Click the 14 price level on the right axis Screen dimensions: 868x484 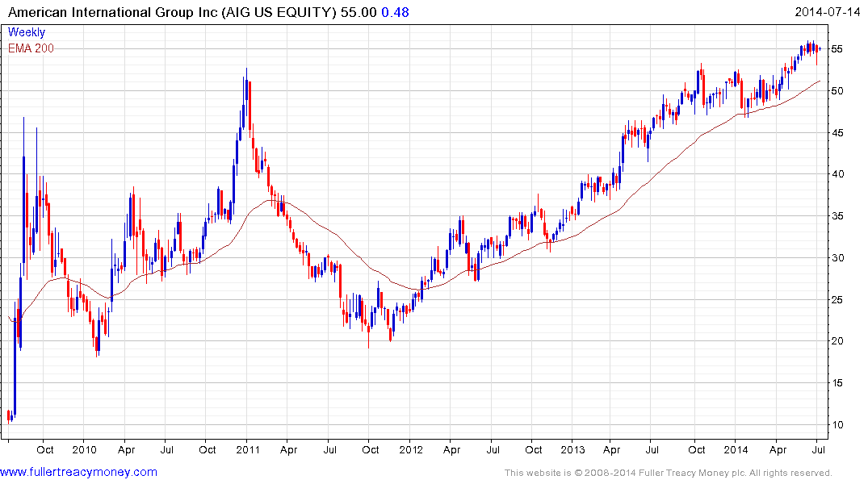pyautogui.click(x=837, y=384)
